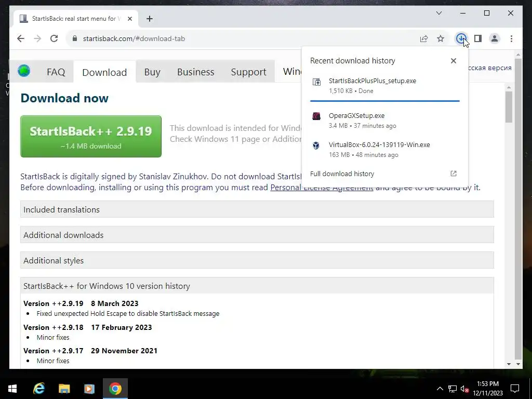Share this page using the share icon
Image resolution: width=532 pixels, height=399 pixels.
424,38
